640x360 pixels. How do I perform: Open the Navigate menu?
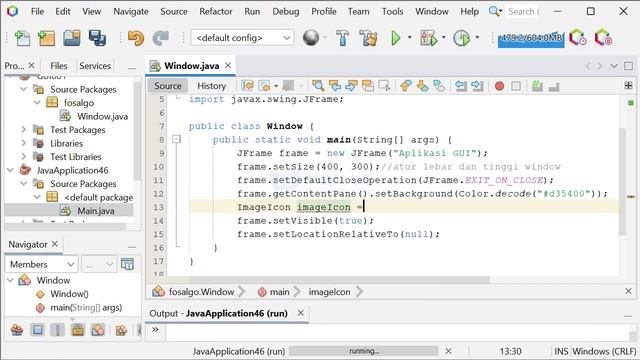[131, 11]
